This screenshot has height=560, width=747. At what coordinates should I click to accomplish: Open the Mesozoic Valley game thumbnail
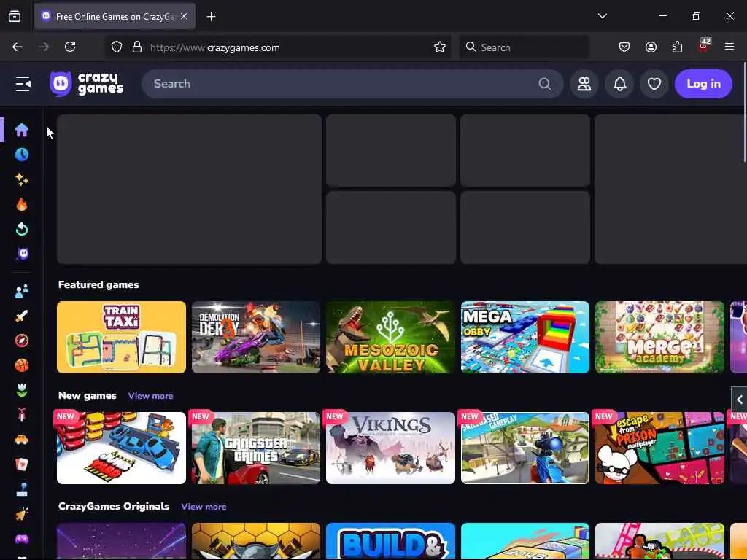click(x=391, y=337)
